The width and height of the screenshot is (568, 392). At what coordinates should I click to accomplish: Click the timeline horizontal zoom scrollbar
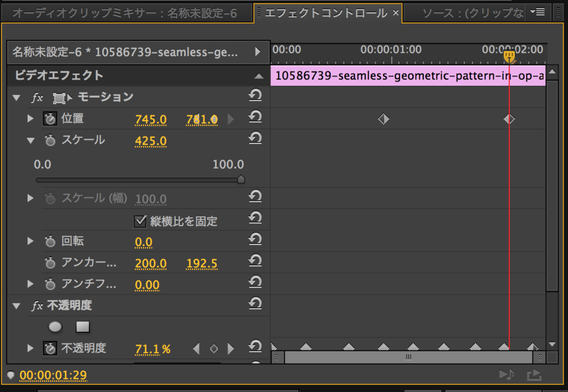(x=409, y=357)
